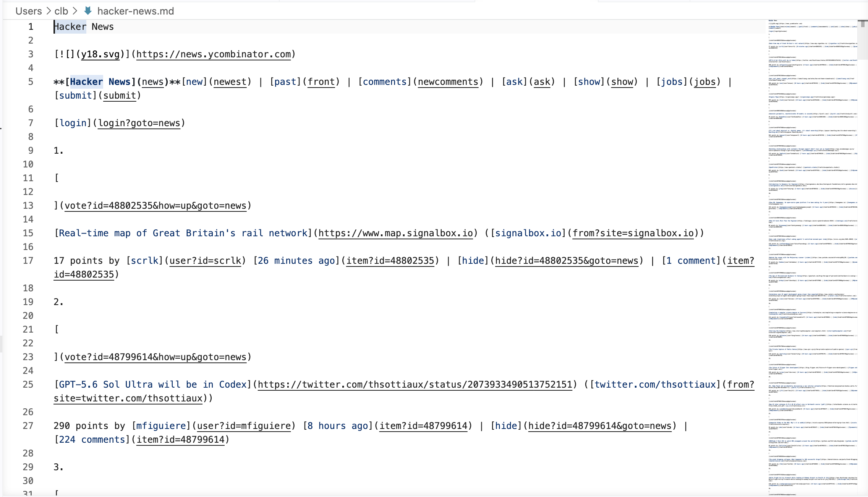Expand the chevron after Users breadcrumb
Image resolution: width=868 pixels, height=497 pixels.
point(49,11)
